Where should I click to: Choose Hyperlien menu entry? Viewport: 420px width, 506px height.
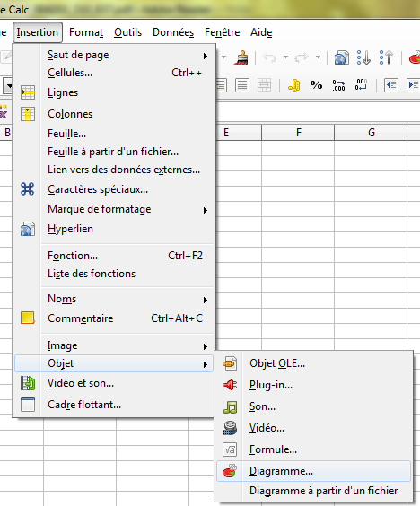click(x=114, y=229)
